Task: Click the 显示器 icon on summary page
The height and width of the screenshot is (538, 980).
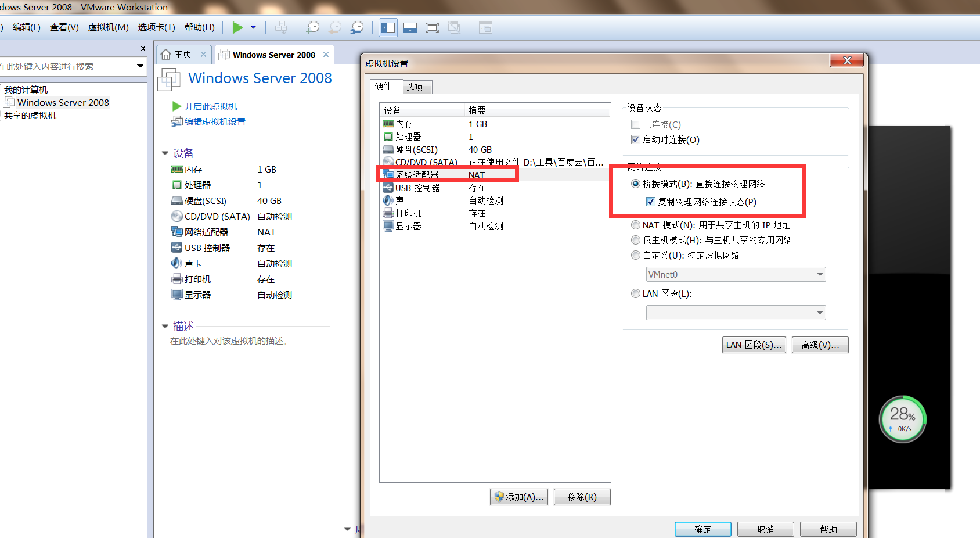Action: 176,295
